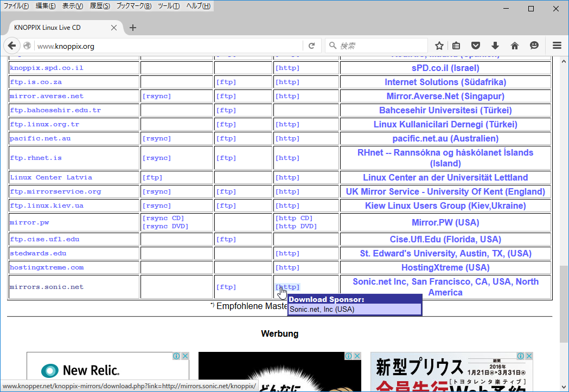569x392 pixels.
Task: Go back with the browser back arrow
Action: tap(11, 46)
